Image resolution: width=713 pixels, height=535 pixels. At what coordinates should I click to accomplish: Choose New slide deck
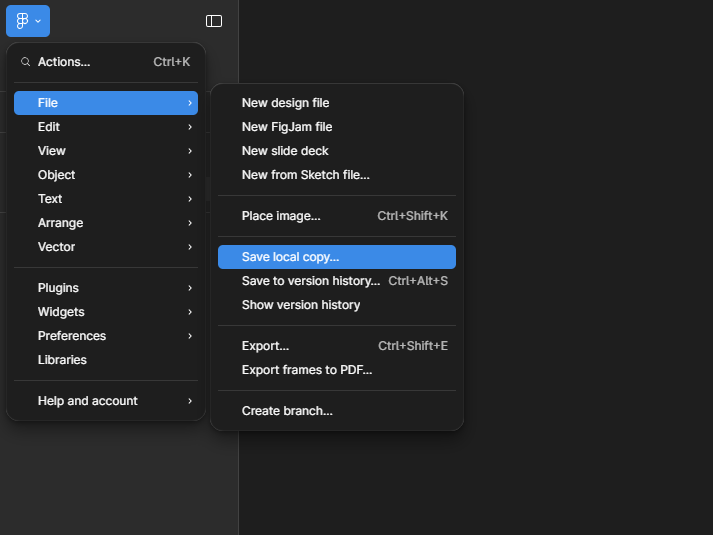(x=337, y=151)
